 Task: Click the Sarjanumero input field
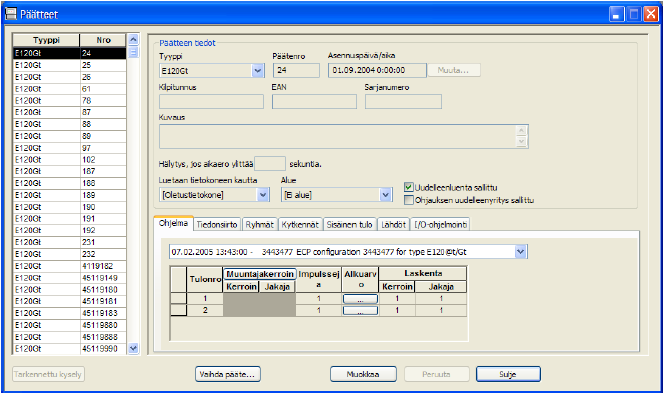pyautogui.click(x=403, y=102)
